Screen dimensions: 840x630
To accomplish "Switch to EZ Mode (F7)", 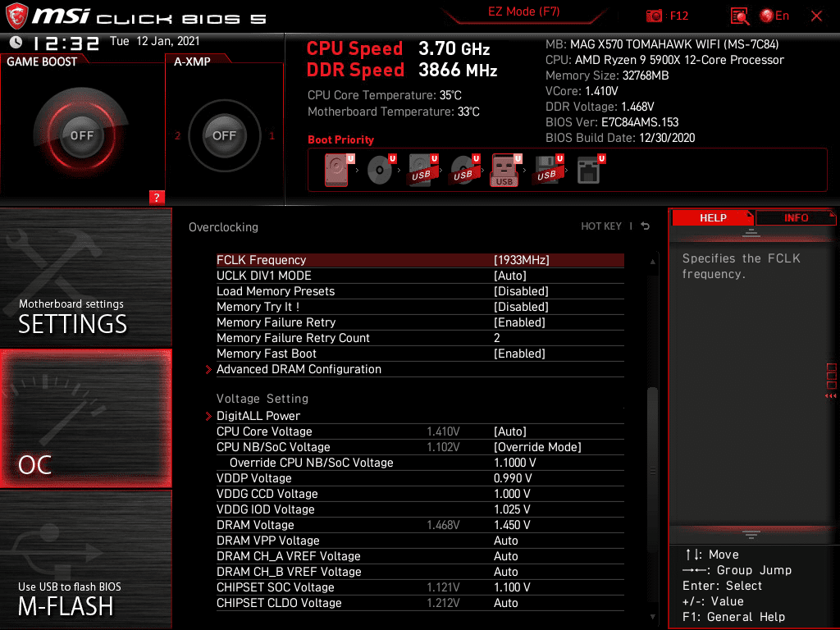I will (x=524, y=11).
